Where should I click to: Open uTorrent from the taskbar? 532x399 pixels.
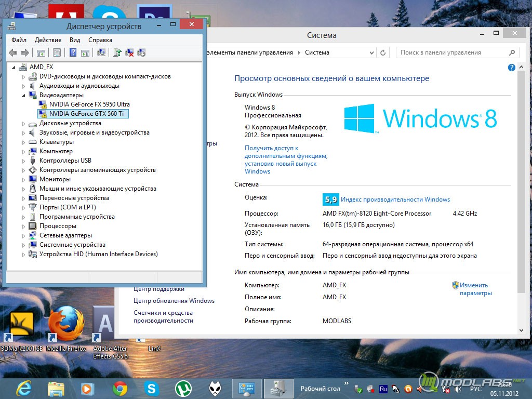(x=183, y=389)
